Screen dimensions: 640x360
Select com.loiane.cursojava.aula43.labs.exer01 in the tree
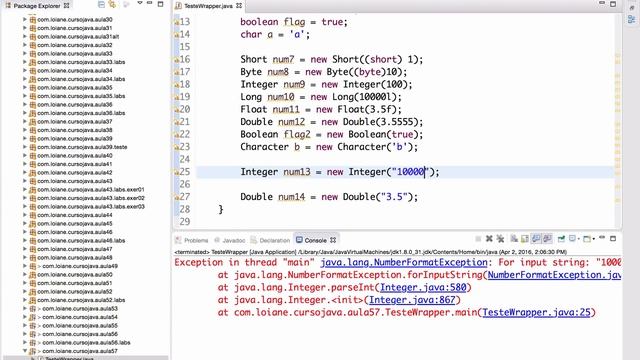[x=91, y=189]
